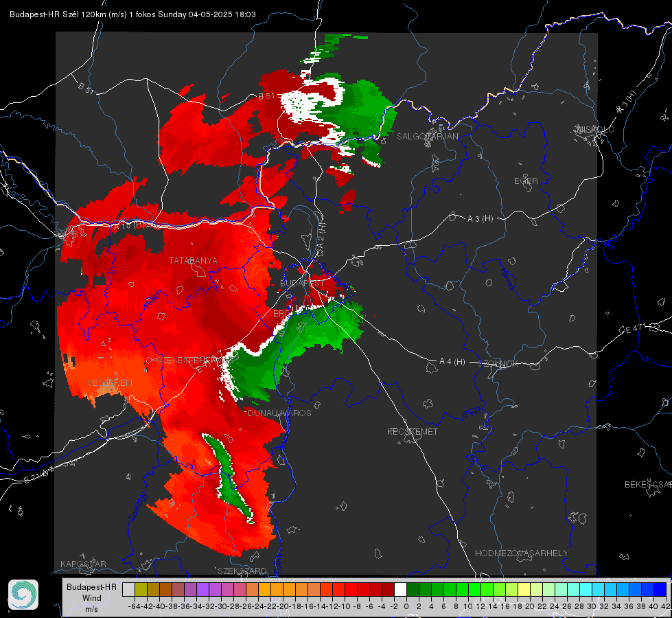672x618 pixels.
Task: Click the A 4 (H) road label
Action: (x=452, y=362)
